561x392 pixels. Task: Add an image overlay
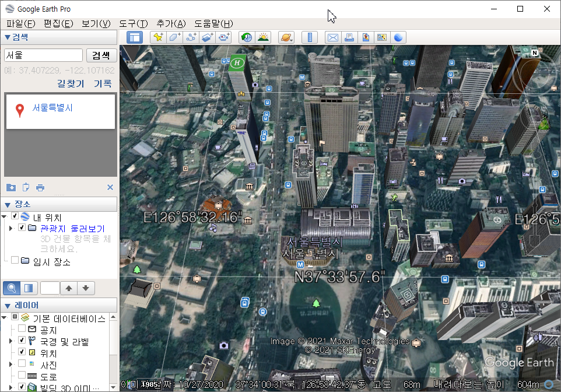coord(208,37)
